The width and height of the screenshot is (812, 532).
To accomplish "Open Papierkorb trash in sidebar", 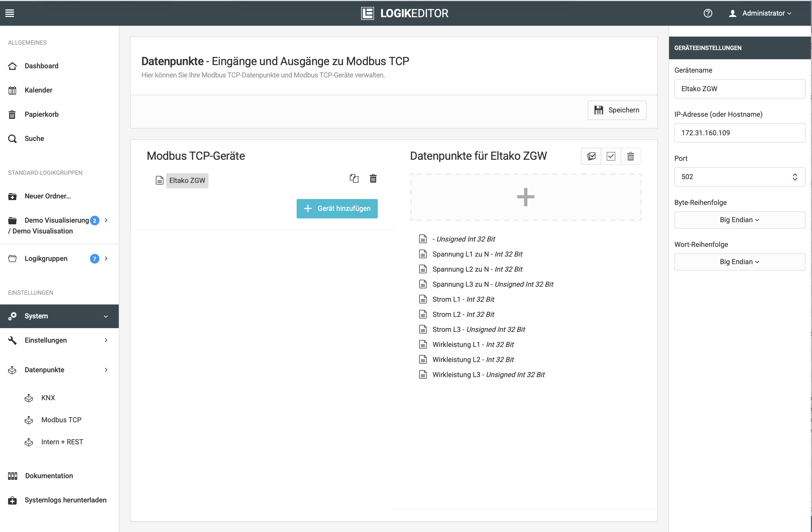I will pos(41,114).
